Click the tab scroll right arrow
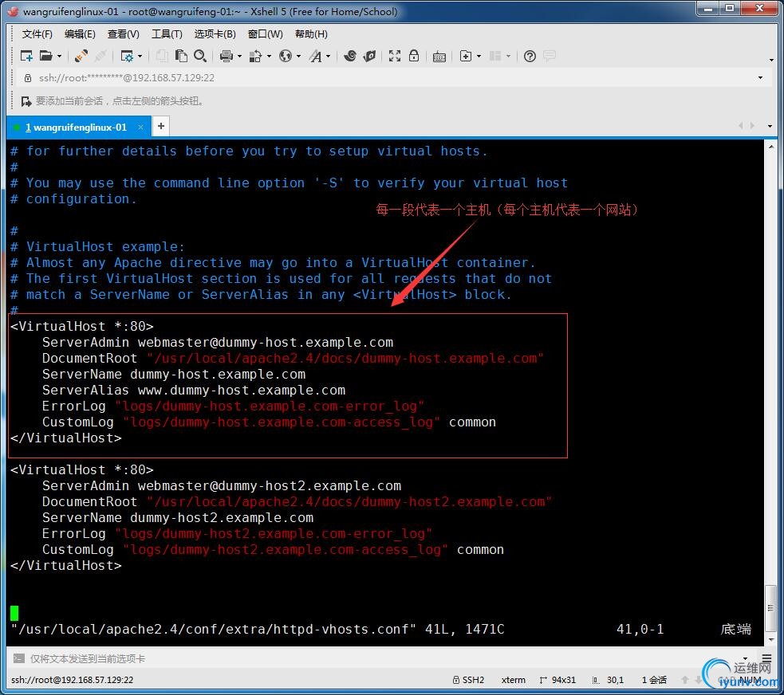This screenshot has width=784, height=695. point(752,126)
